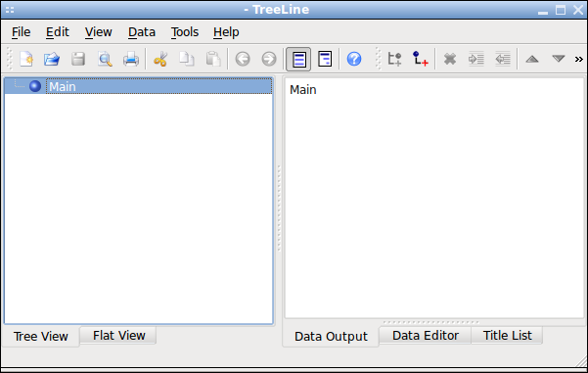Paste using the clipboard icon
Screen dimensions: 588x373
213,59
